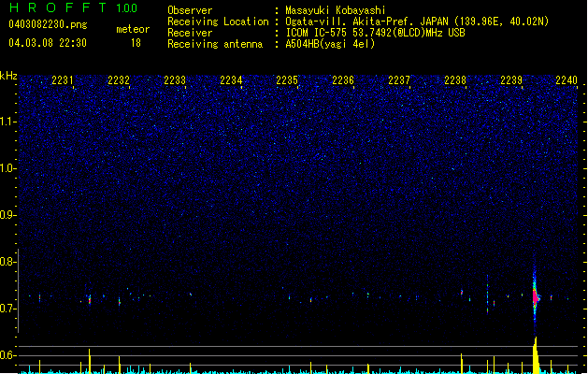The image size is (588, 374).
Task: Click the meteor label
Action: pos(133,29)
